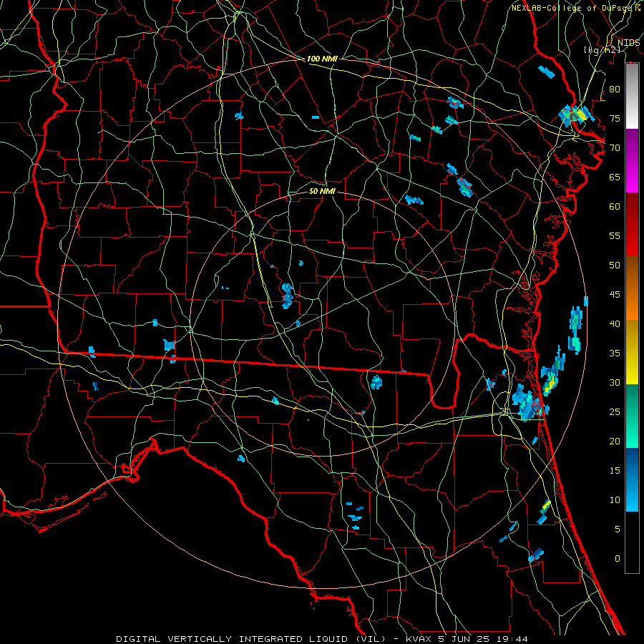The height and width of the screenshot is (644, 644).
Task: Select the "25" value on the color scale
Action: coord(615,412)
